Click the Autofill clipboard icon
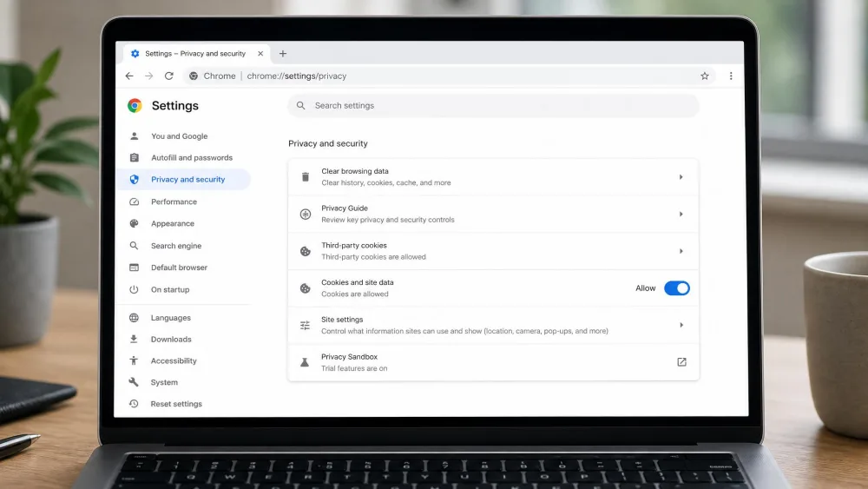This screenshot has height=489, width=868. (x=134, y=158)
